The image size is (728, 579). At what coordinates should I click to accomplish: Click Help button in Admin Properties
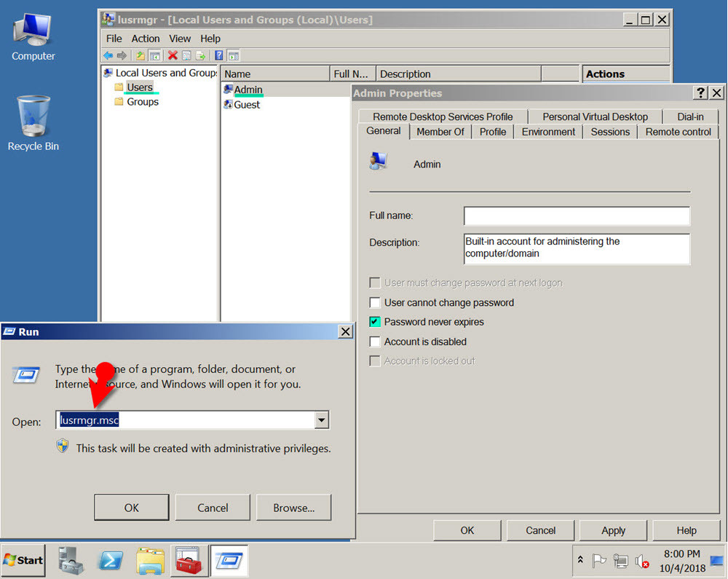[x=687, y=530]
